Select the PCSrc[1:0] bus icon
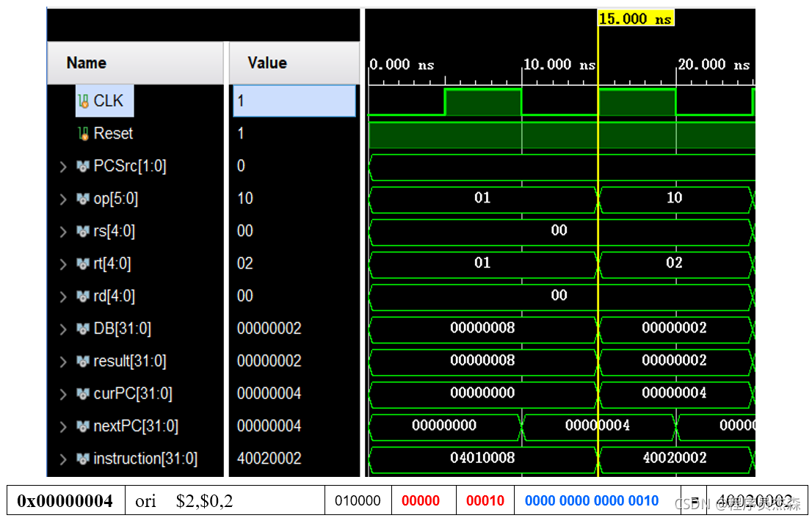 pyautogui.click(x=83, y=166)
